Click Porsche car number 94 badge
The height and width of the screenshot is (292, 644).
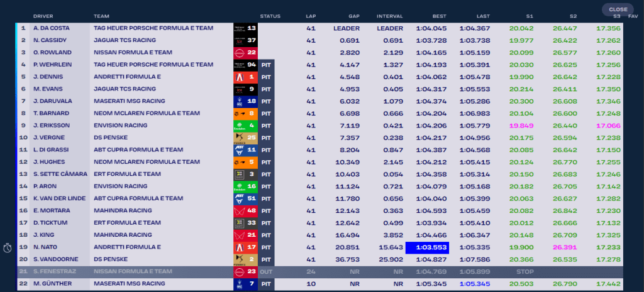click(x=246, y=65)
